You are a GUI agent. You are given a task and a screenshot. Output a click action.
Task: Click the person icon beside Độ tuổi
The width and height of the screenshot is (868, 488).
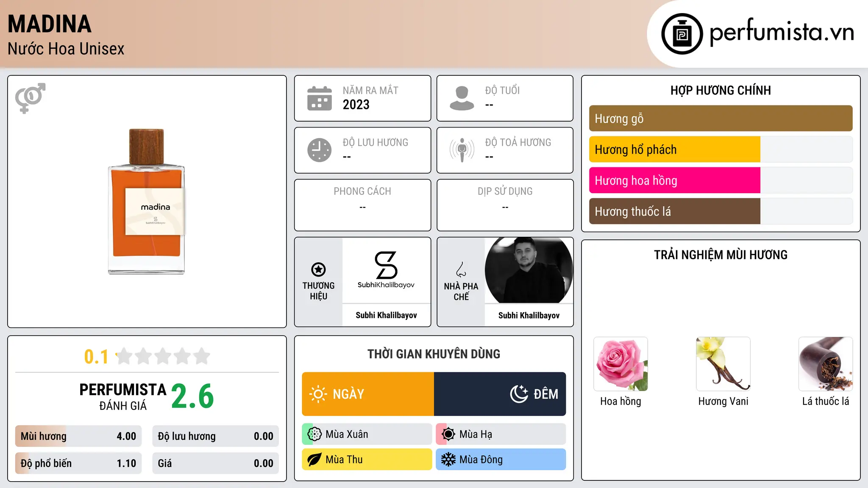pyautogui.click(x=462, y=98)
